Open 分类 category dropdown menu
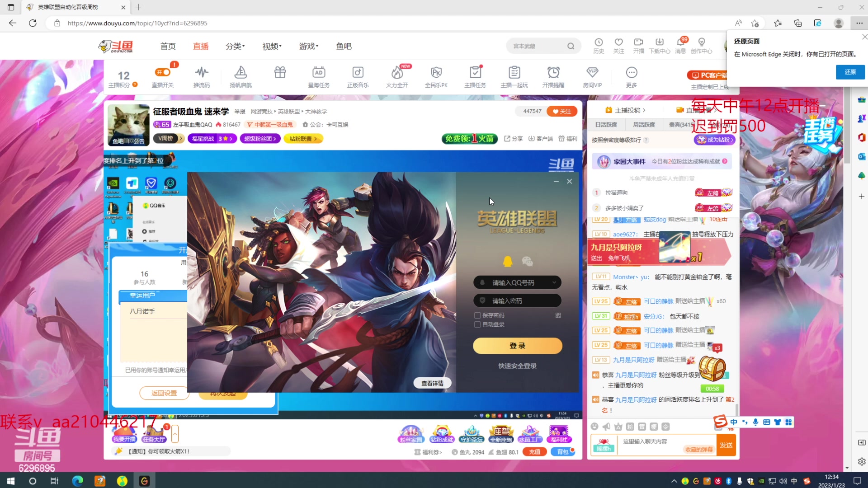This screenshot has height=488, width=868. click(x=235, y=46)
